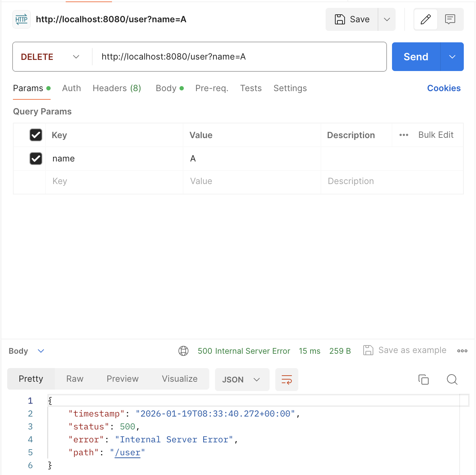
Task: Click the request URL input field
Action: 239,57
